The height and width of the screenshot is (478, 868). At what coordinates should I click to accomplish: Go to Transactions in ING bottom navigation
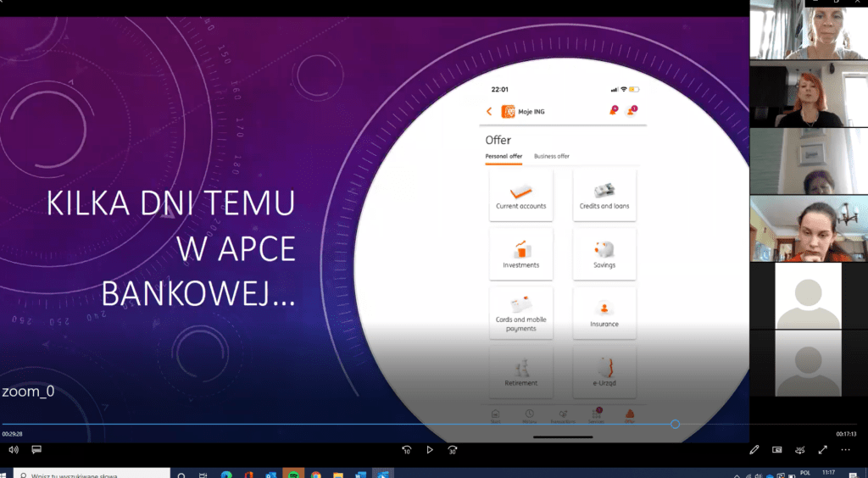[563, 416]
